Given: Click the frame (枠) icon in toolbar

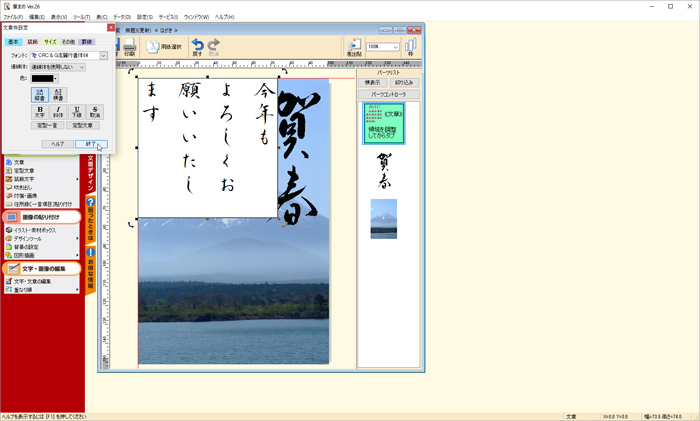Looking at the screenshot, I should click(x=410, y=46).
